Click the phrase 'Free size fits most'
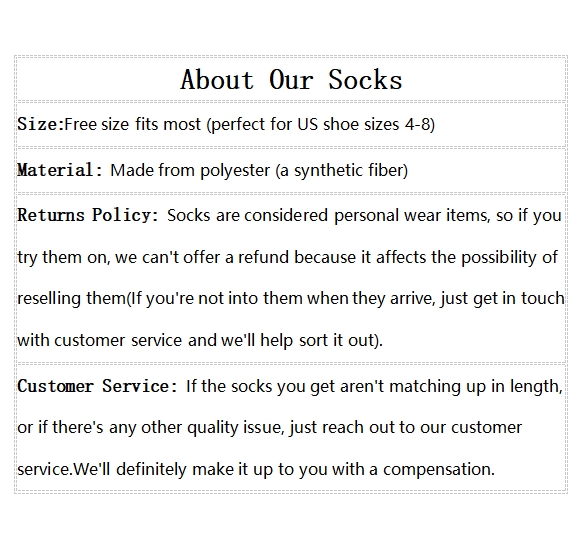580x550 pixels. [x=132, y=124]
